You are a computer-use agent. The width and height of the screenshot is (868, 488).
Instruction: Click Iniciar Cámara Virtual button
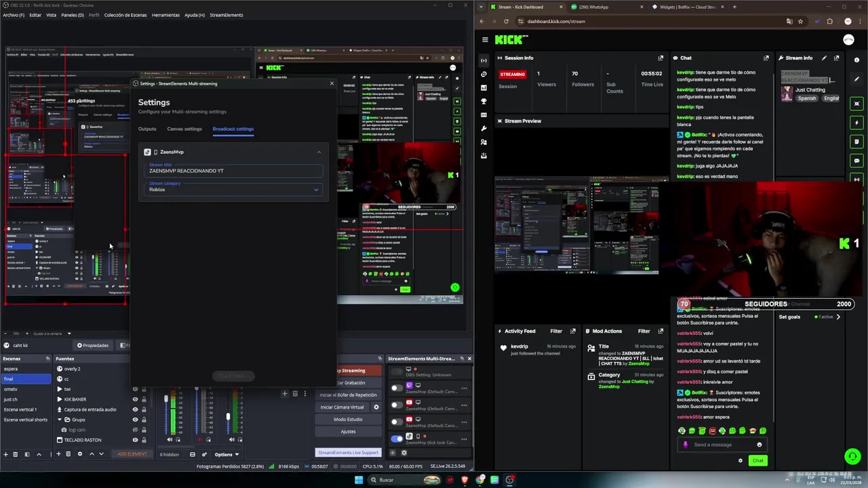[x=342, y=407]
